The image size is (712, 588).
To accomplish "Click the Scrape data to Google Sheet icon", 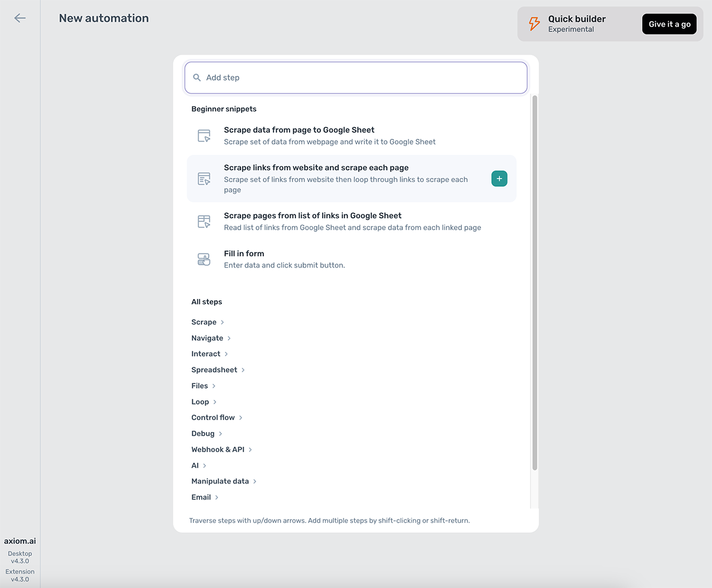I will point(204,136).
